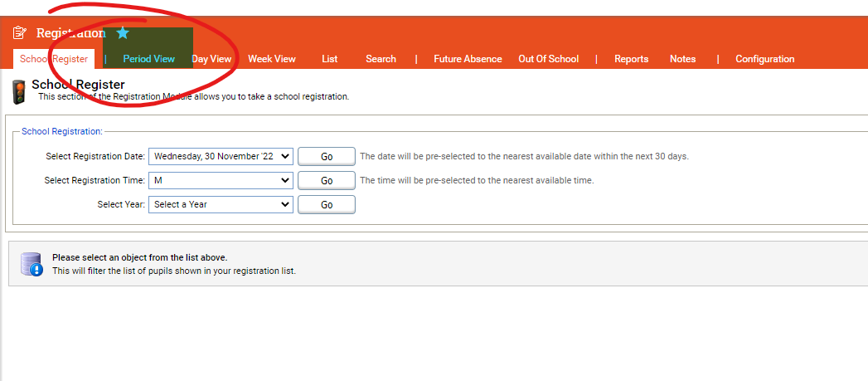Toggle the blue favourite star icon
The width and height of the screenshot is (868, 381).
tap(123, 32)
